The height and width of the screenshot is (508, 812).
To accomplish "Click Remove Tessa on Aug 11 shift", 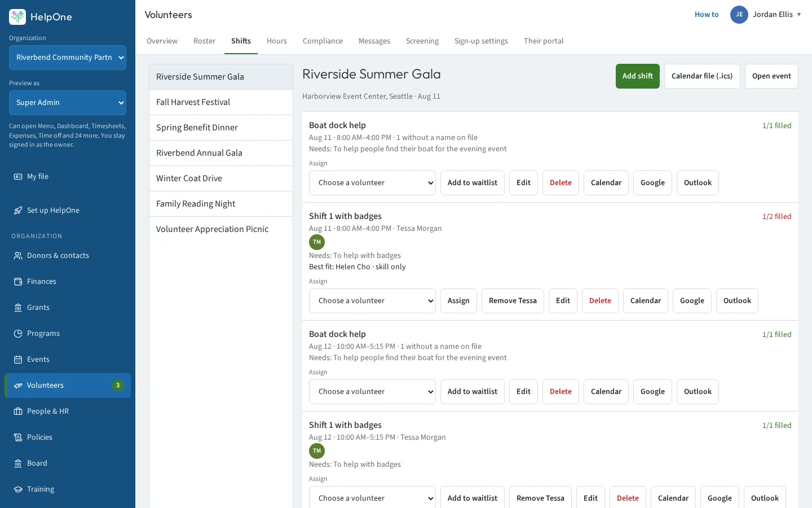I will (513, 301).
